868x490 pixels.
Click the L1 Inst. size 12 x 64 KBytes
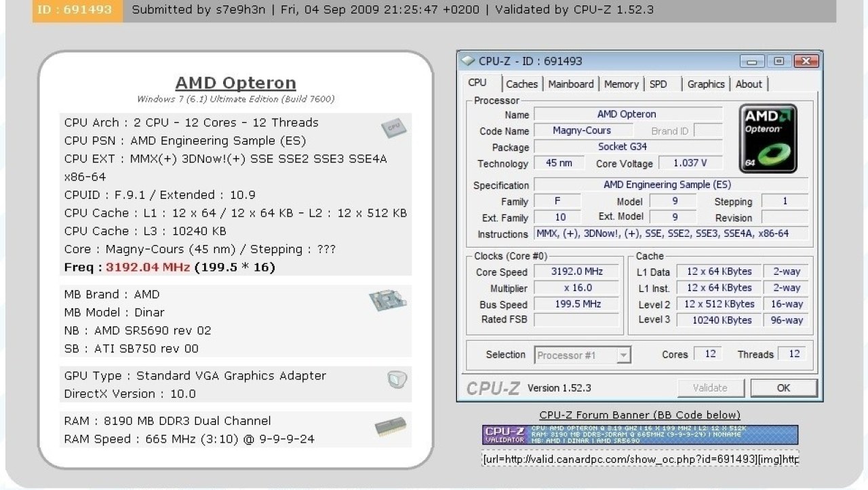(x=719, y=288)
